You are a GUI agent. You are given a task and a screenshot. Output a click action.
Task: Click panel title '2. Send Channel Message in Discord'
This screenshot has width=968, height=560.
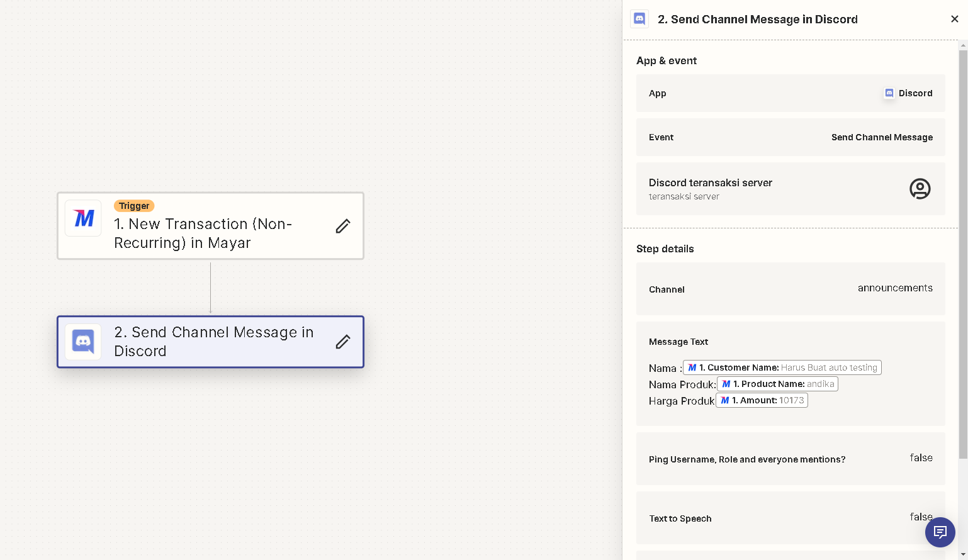pyautogui.click(x=758, y=20)
